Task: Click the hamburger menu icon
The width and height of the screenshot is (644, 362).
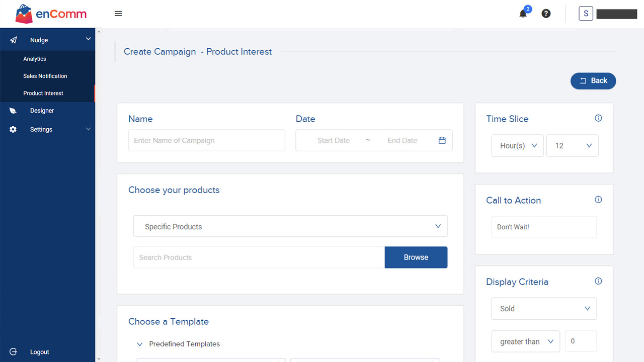Action: (118, 14)
